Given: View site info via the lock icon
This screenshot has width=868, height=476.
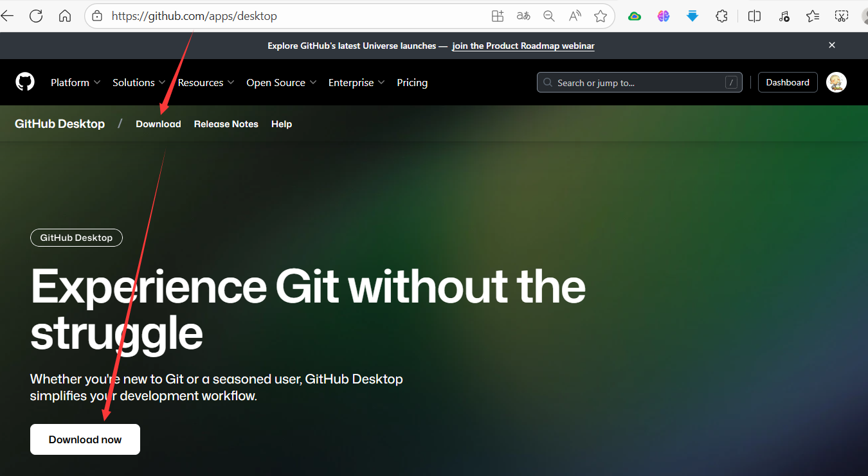Looking at the screenshot, I should (x=97, y=16).
